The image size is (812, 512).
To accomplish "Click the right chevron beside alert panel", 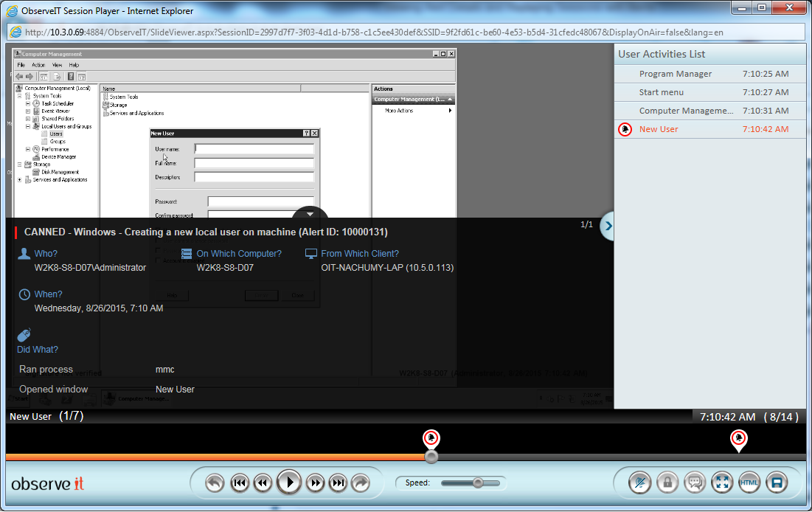I will pos(608,226).
